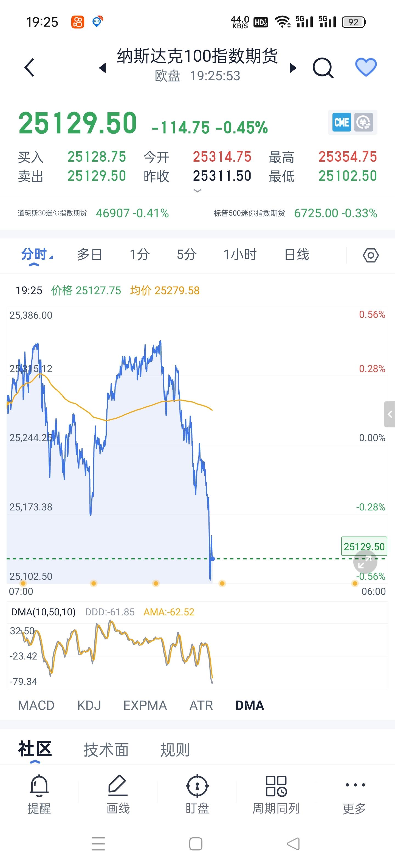Screen dimensions: 395x868
Task: Go back with the left arrow icon
Action: pyautogui.click(x=29, y=67)
